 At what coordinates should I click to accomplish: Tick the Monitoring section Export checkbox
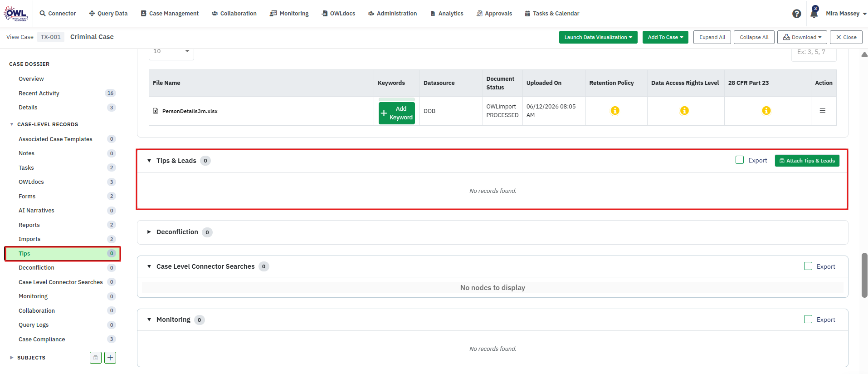(808, 319)
